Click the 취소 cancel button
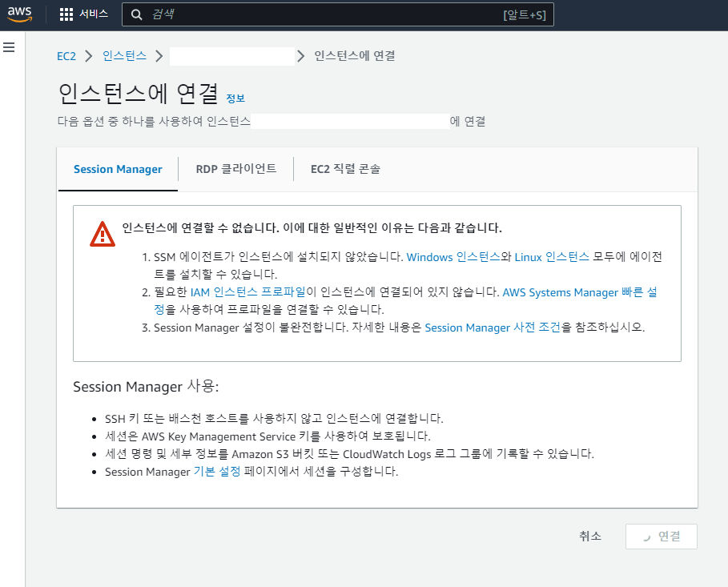Viewport: 728px width, 587px height. point(590,537)
